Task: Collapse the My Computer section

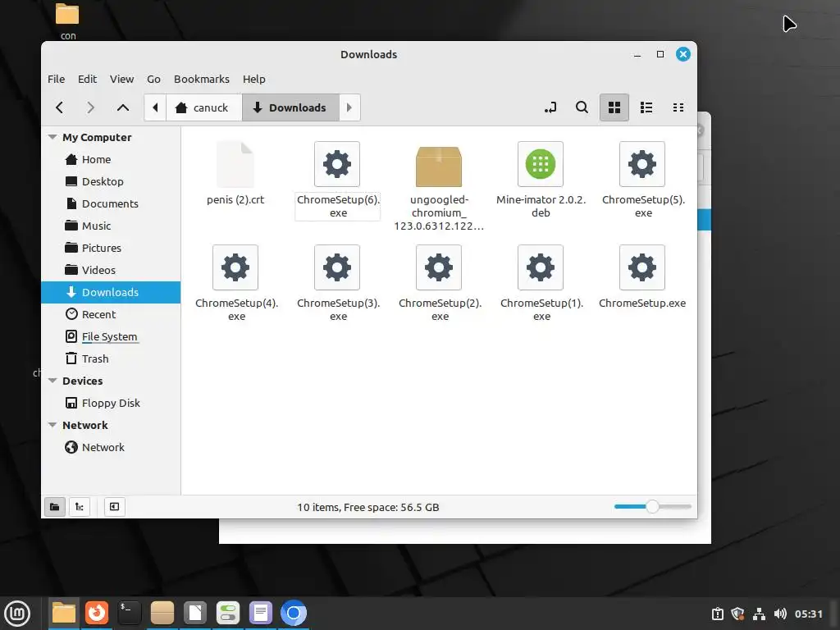Action: pyautogui.click(x=52, y=137)
